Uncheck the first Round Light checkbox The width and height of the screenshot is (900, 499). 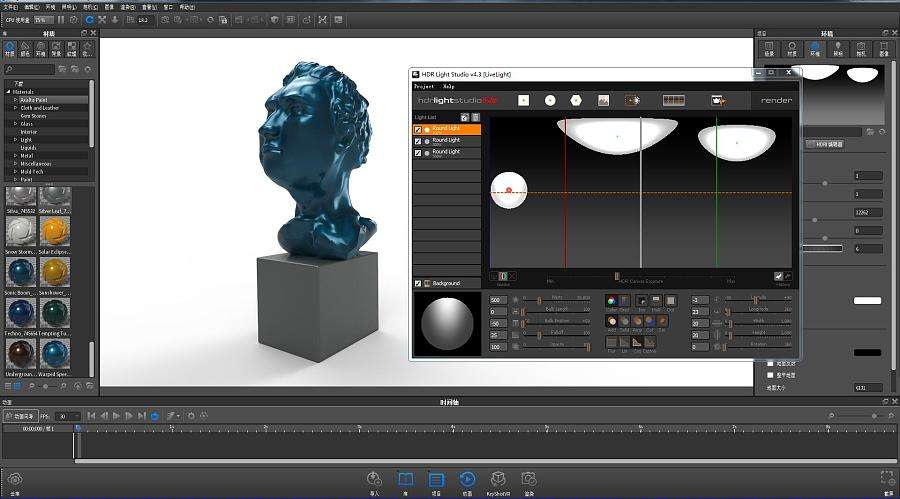pyautogui.click(x=418, y=129)
